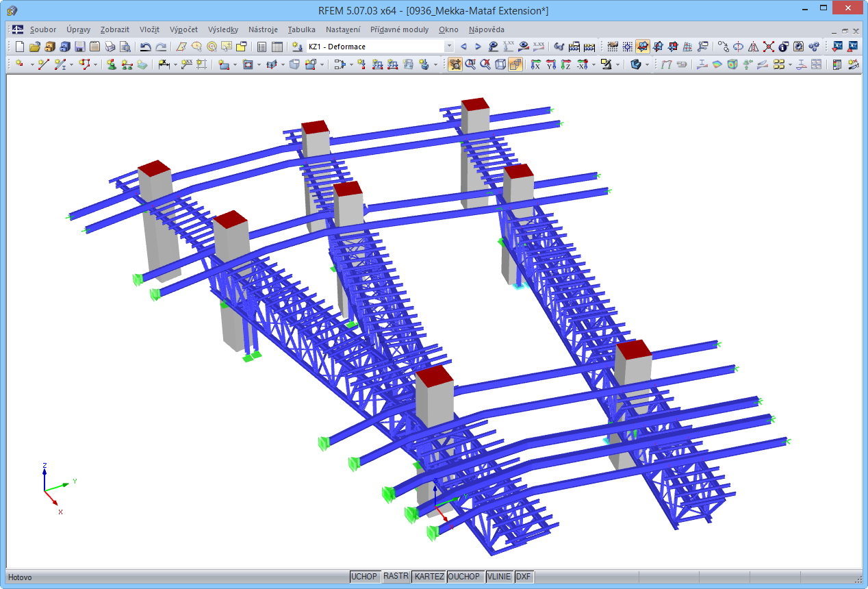
Task: Open an existing project file
Action: point(34,47)
